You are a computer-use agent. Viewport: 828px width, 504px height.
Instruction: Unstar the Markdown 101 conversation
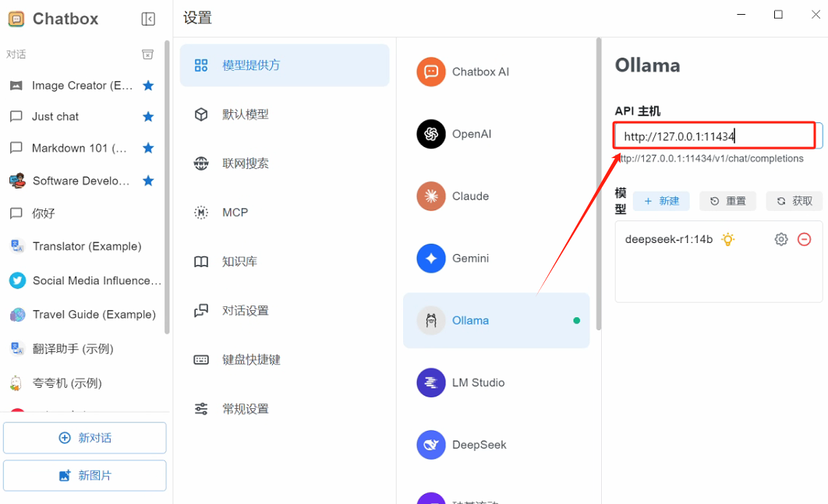[148, 148]
